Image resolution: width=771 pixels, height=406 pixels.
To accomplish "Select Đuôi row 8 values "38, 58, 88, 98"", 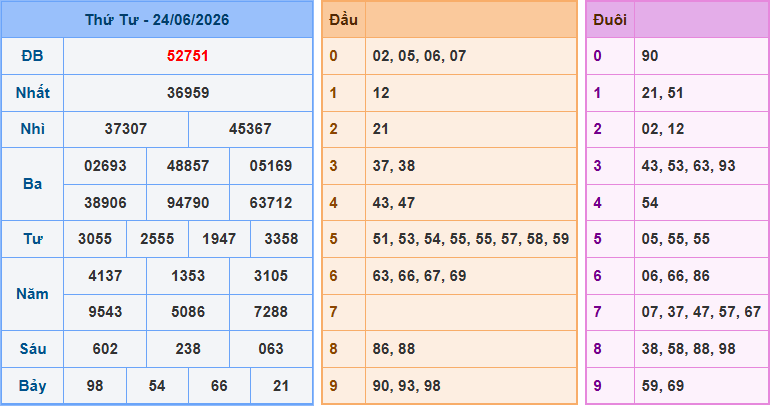I will [x=688, y=349].
